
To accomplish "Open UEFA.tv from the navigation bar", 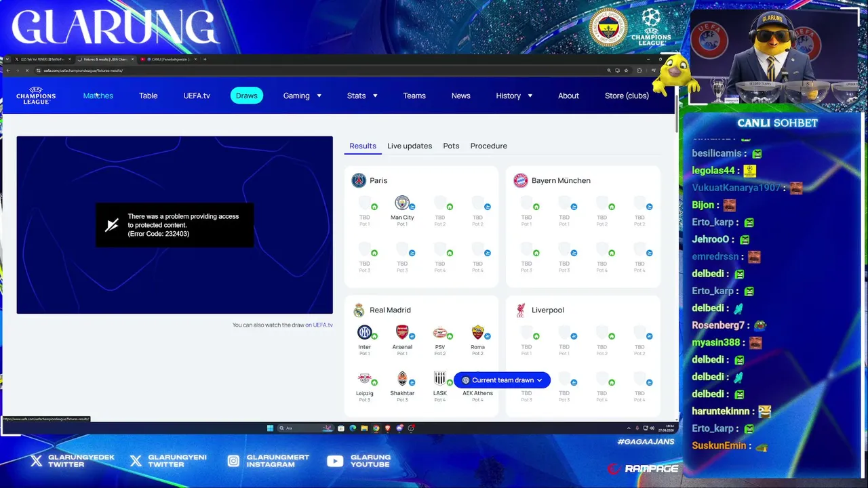I will point(197,96).
